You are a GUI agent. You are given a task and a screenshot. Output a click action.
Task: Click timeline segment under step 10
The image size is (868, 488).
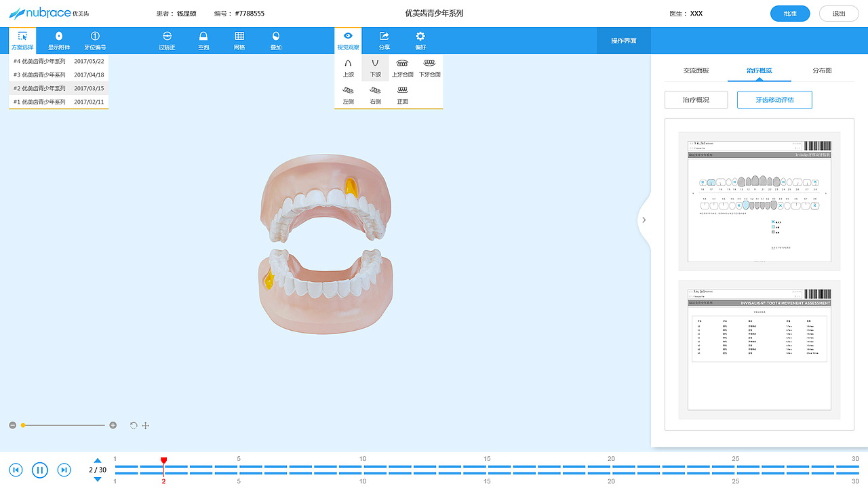[x=363, y=470]
